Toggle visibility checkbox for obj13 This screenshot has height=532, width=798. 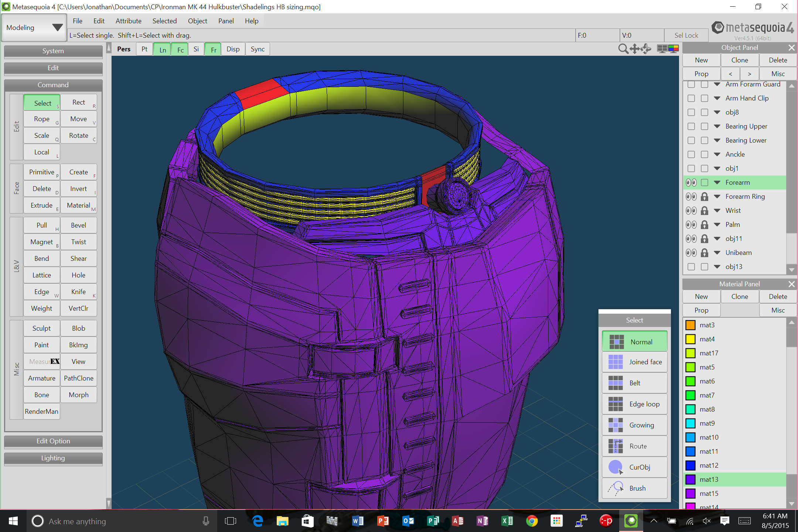691,267
